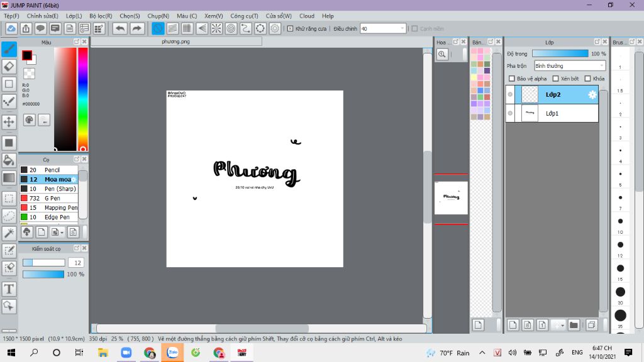Select the Select Pen tool
644x362 pixels.
9,251
